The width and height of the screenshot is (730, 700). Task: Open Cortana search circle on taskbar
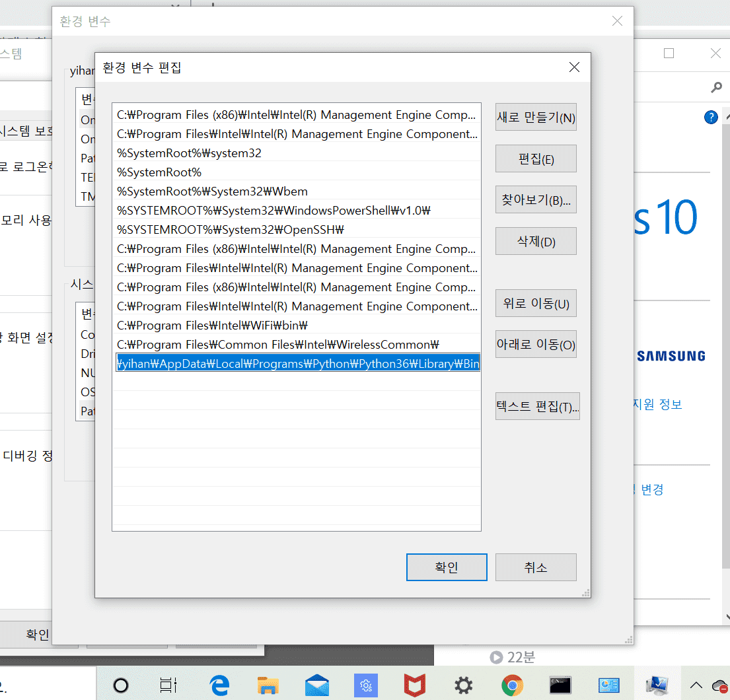(x=121, y=685)
